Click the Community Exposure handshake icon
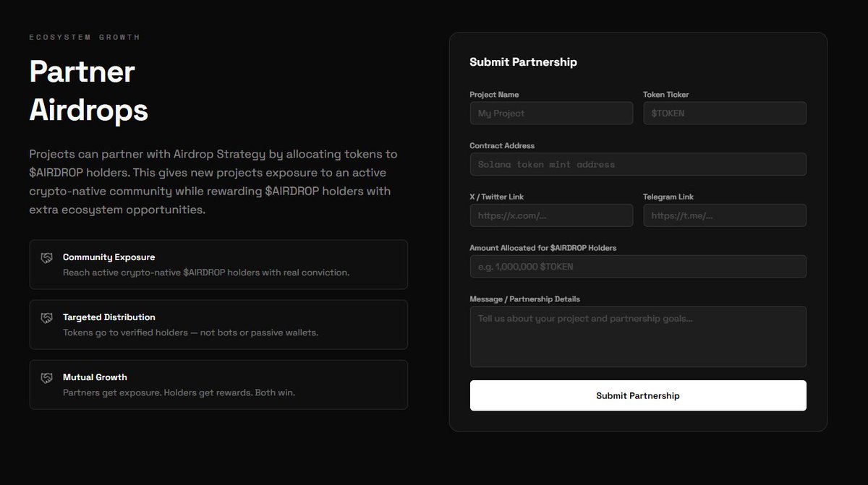The width and height of the screenshot is (868, 485). (46, 257)
